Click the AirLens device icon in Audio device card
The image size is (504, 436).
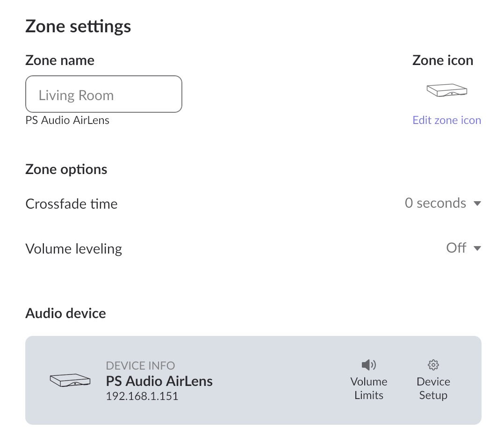(x=70, y=380)
